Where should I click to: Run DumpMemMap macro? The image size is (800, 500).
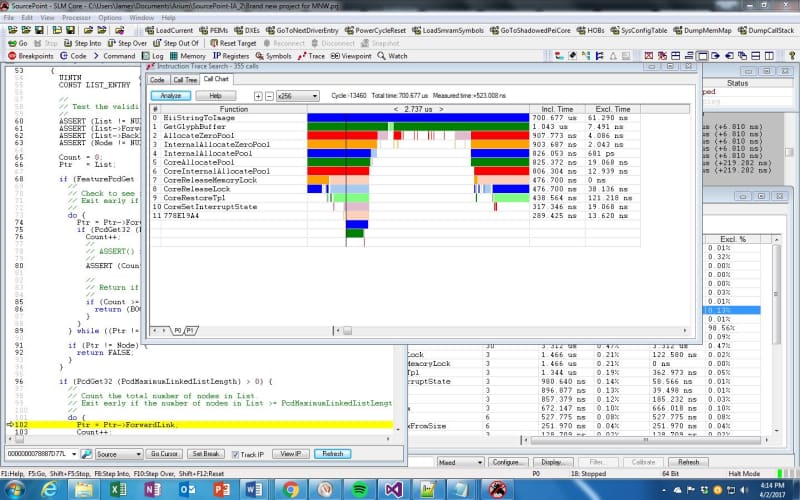click(702, 30)
